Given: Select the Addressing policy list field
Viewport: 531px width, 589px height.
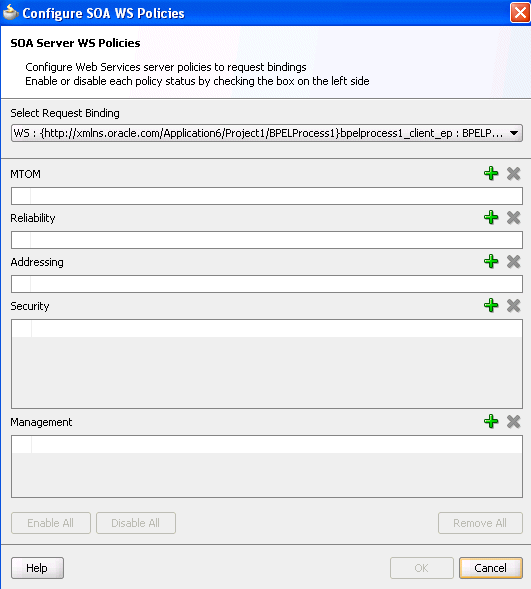Looking at the screenshot, I should point(267,284).
